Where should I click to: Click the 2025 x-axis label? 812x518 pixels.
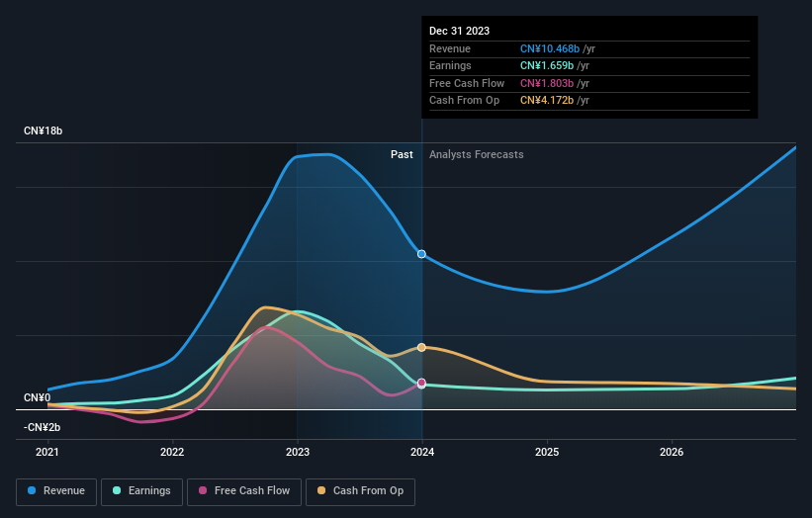[547, 453]
